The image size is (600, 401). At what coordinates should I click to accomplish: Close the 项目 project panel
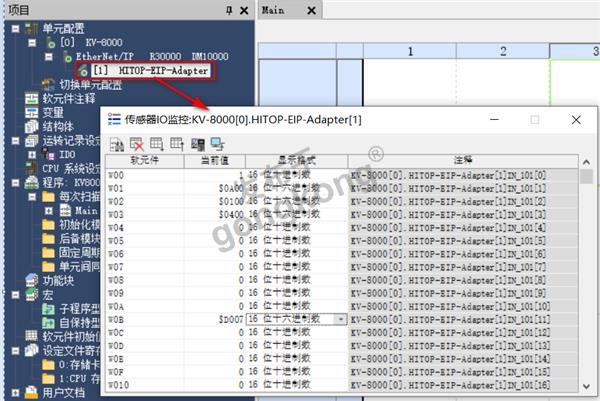point(244,10)
